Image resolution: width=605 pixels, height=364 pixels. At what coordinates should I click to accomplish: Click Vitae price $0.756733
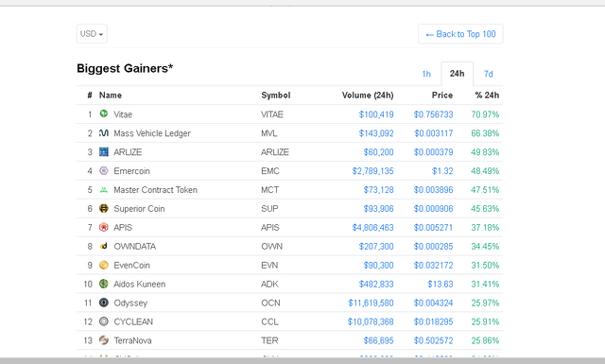click(x=433, y=114)
